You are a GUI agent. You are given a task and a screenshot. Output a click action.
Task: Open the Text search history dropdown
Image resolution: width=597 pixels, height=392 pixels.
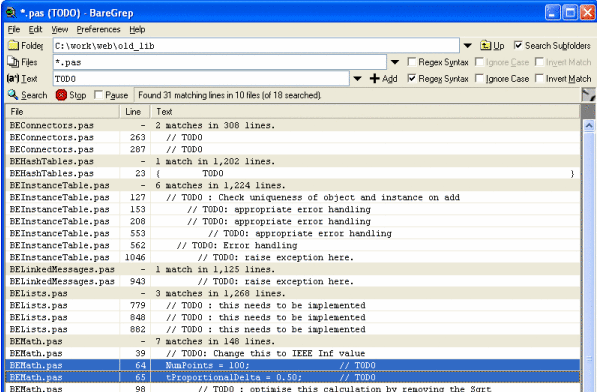(357, 79)
